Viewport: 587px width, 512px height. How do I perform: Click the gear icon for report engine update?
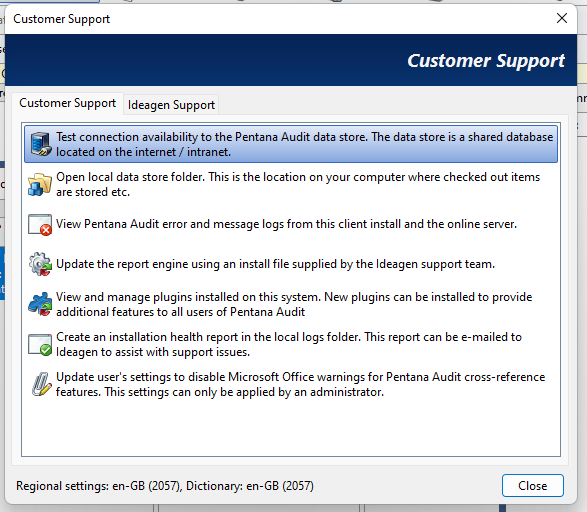[40, 264]
